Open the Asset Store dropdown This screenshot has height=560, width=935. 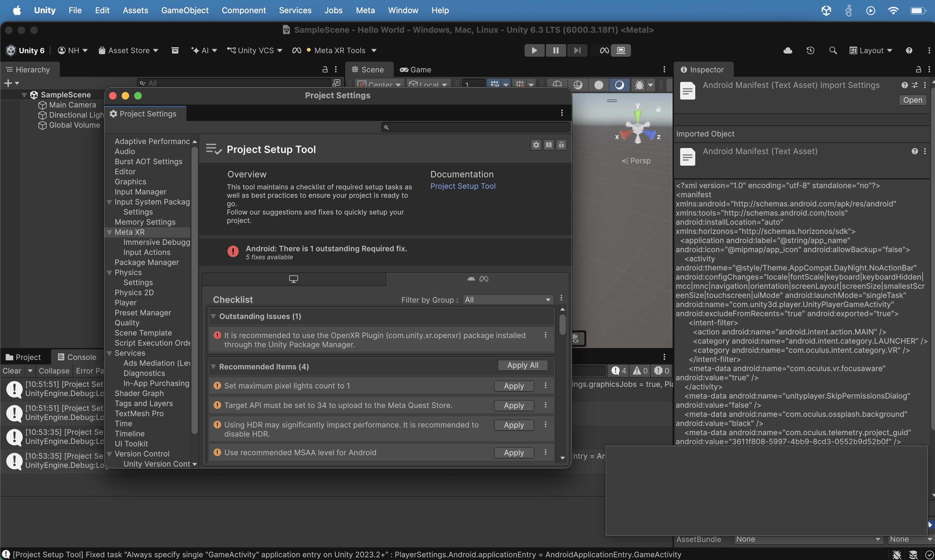point(128,50)
